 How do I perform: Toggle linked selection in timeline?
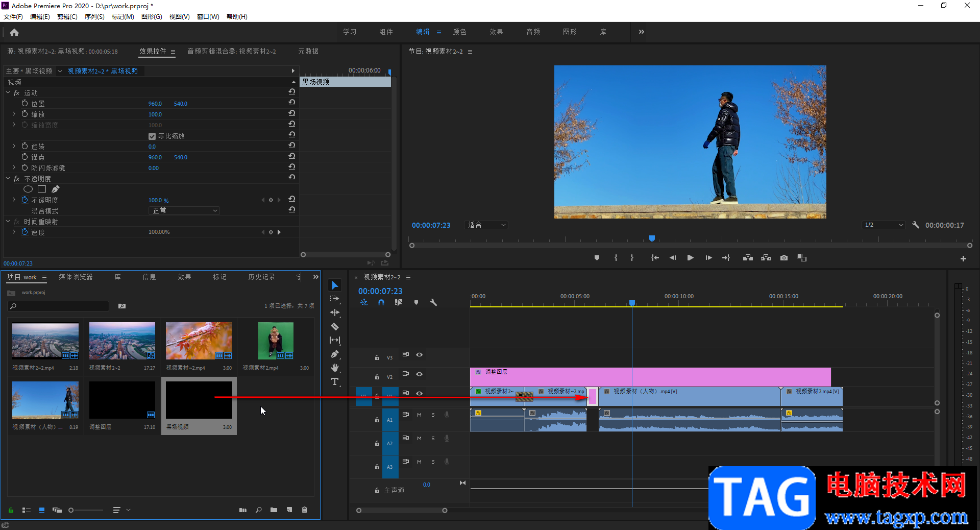(399, 302)
